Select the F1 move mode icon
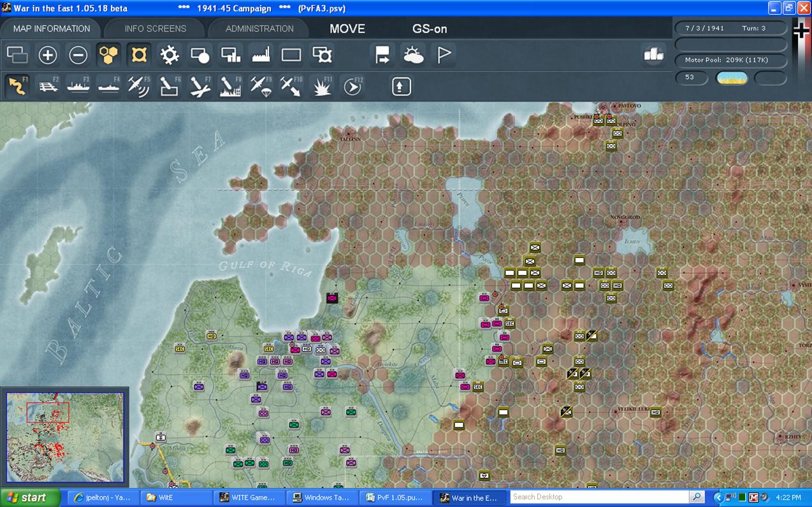 [17, 86]
